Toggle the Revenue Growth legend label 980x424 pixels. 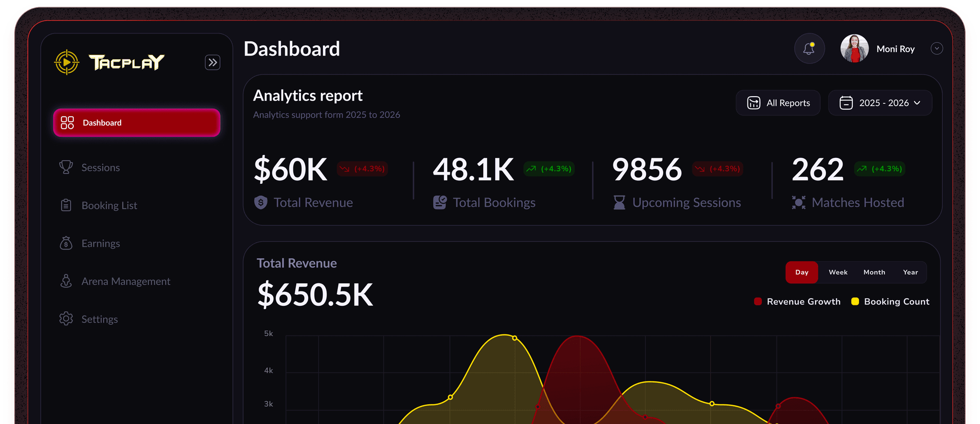tap(803, 301)
